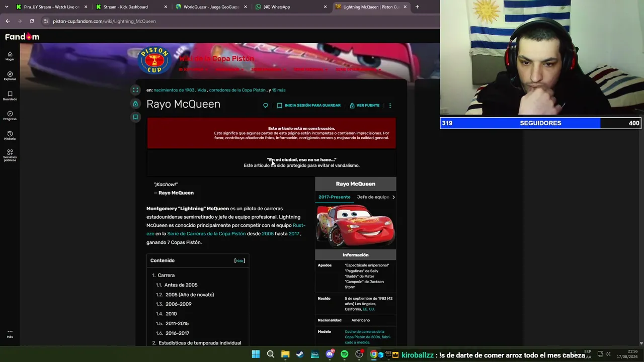Screen dimensions: 644x362
Task: Click the browser forward arrow
Action: point(20,21)
